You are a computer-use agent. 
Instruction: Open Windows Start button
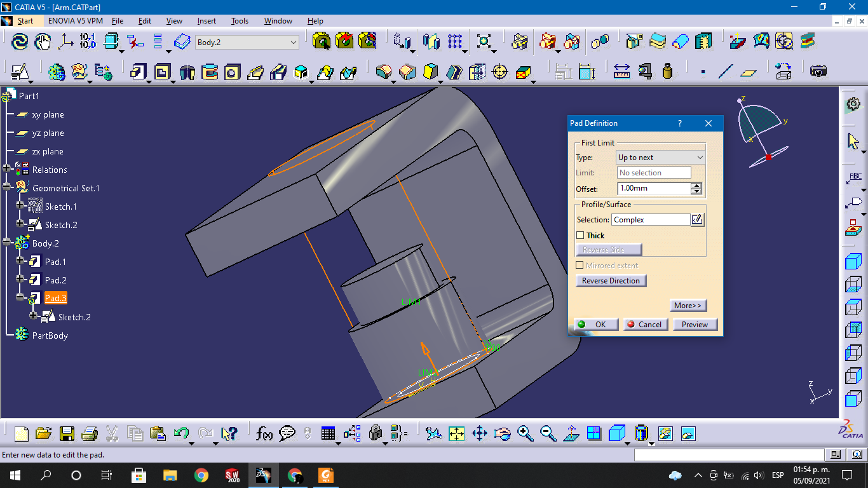pyautogui.click(x=15, y=475)
